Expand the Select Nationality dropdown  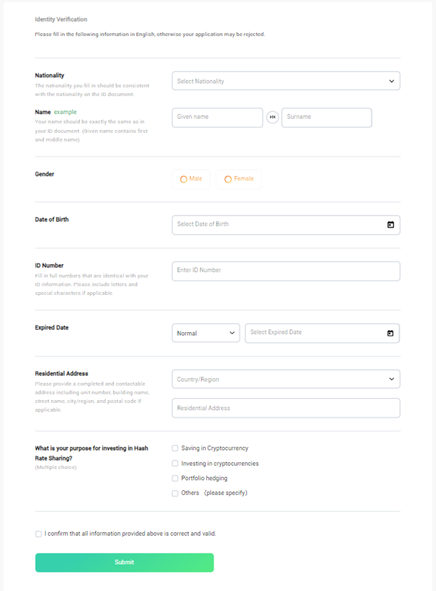[286, 81]
